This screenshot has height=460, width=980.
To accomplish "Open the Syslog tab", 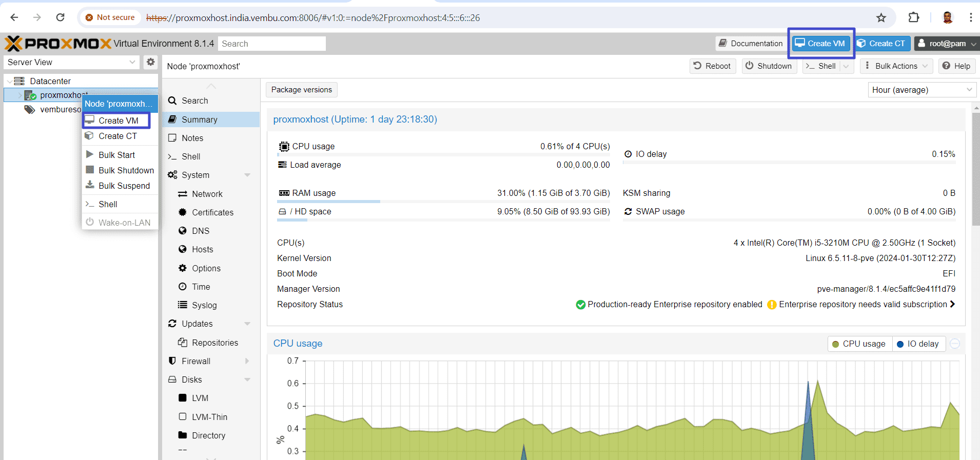I will pos(211,305).
